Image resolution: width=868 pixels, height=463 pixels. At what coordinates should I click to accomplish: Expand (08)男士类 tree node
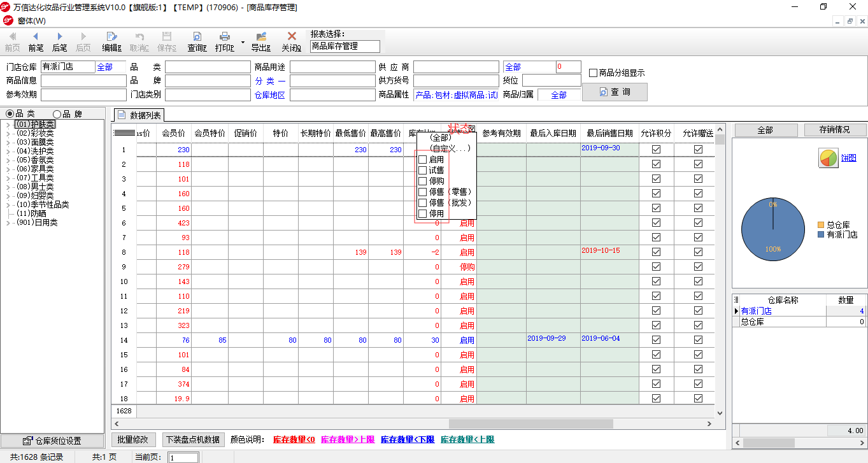coord(8,187)
